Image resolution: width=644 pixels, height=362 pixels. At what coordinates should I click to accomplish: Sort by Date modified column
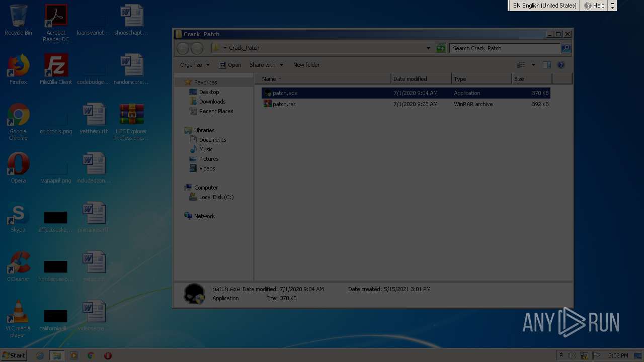click(x=421, y=79)
